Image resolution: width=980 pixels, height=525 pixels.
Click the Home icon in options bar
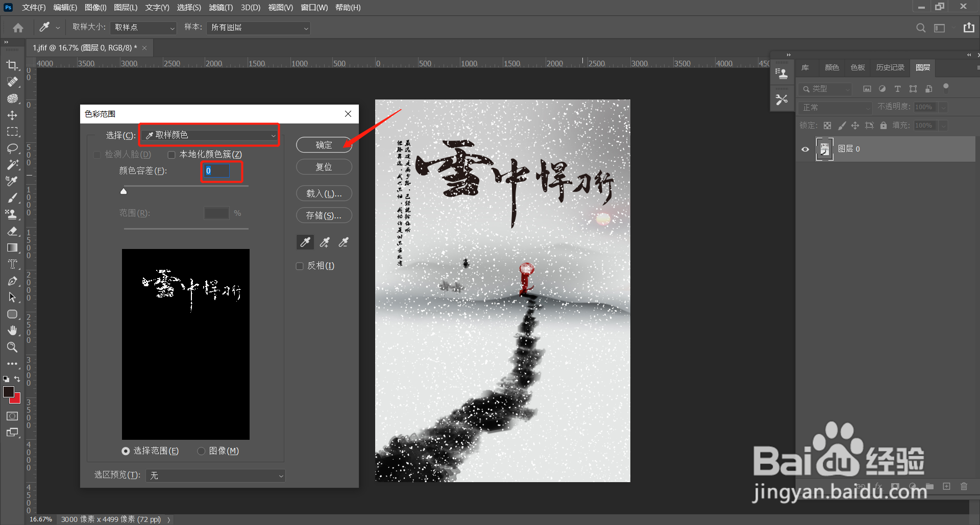coord(18,28)
